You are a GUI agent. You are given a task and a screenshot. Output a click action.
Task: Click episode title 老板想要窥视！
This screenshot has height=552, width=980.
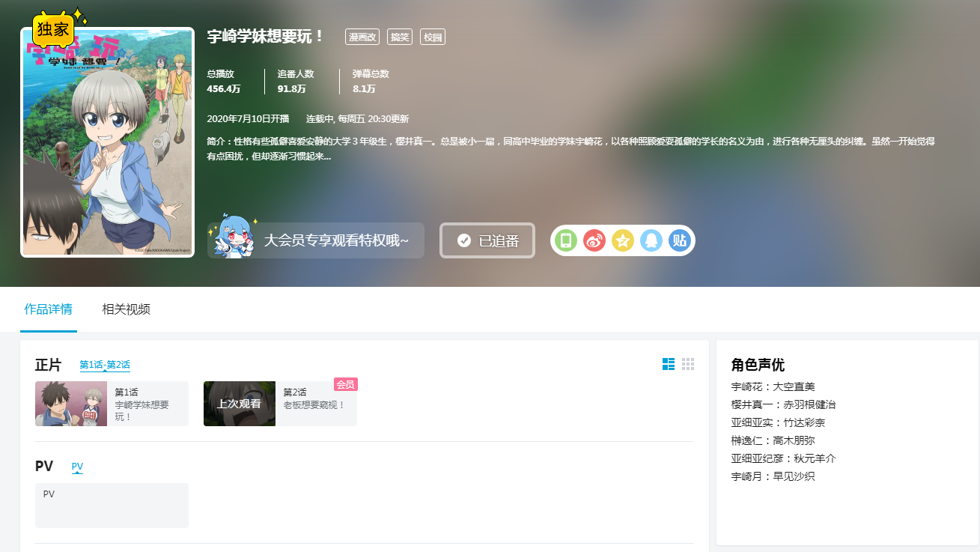point(314,405)
